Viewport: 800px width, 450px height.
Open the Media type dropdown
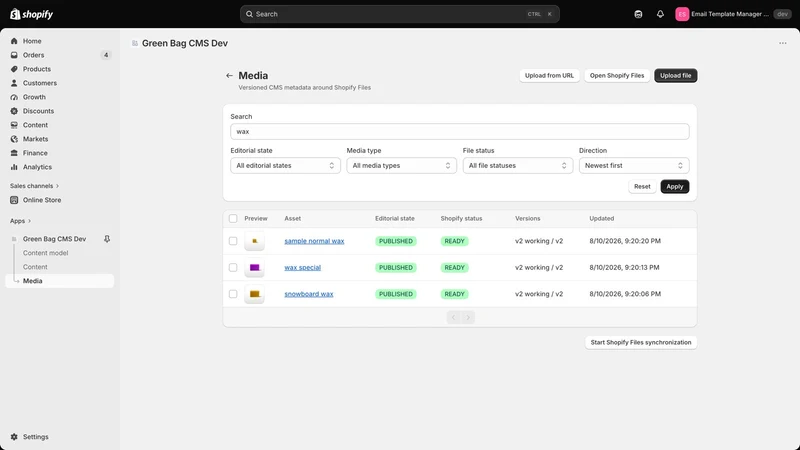tap(402, 165)
